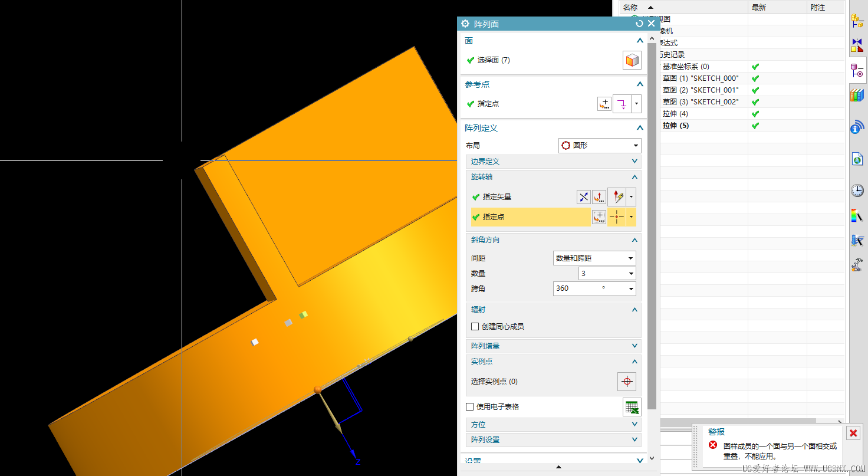
Task: Open Constraint Navigator tab in sidebar
Action: (x=857, y=45)
